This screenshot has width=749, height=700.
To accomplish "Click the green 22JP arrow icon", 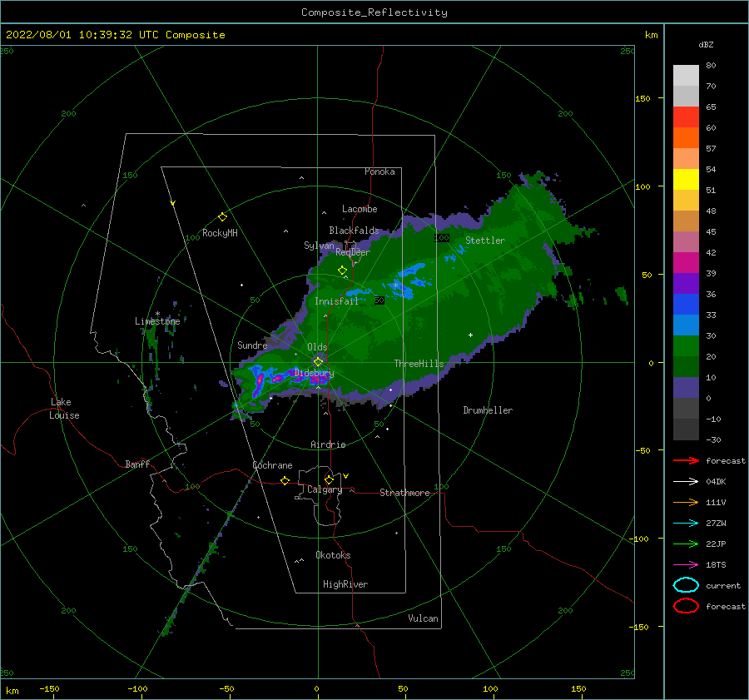I will (x=686, y=544).
